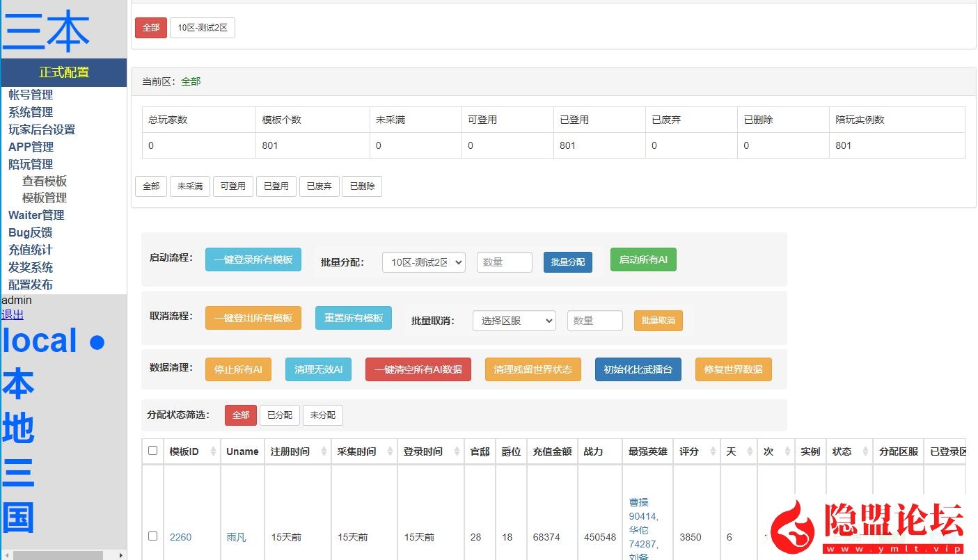
Task: Click the 数量 quantity input field
Action: pyautogui.click(x=504, y=262)
